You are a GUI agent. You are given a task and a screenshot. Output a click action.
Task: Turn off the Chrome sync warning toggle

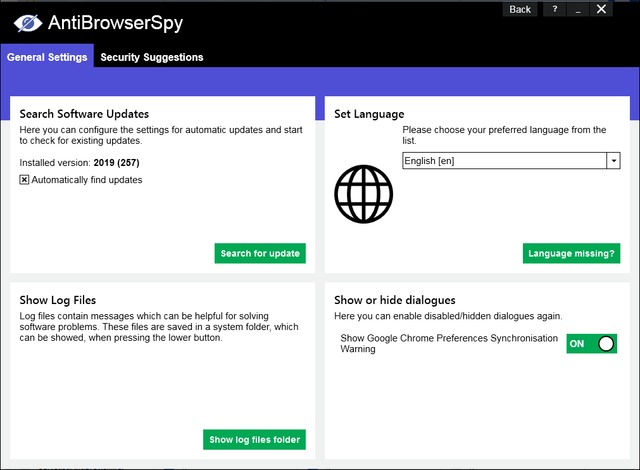point(591,344)
